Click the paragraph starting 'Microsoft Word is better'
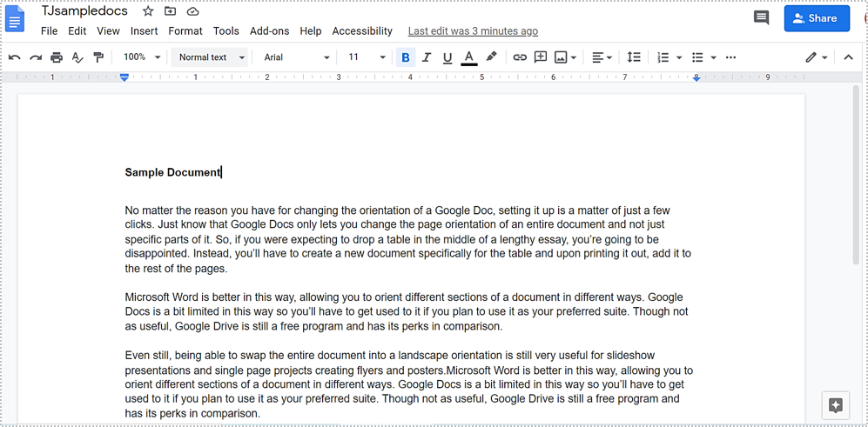Image resolution: width=868 pixels, height=427 pixels. tap(407, 311)
